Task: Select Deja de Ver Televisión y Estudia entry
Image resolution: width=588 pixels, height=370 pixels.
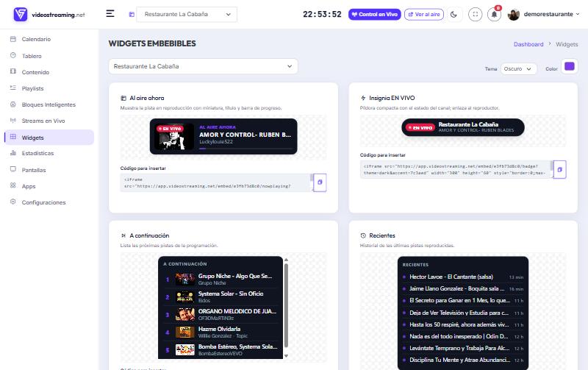Action: click(463, 313)
